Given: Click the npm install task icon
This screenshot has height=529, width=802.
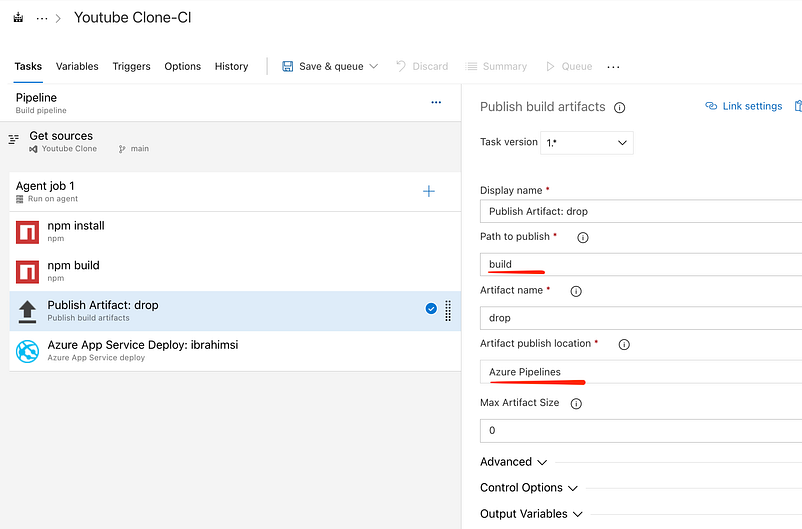Looking at the screenshot, I should [27, 232].
